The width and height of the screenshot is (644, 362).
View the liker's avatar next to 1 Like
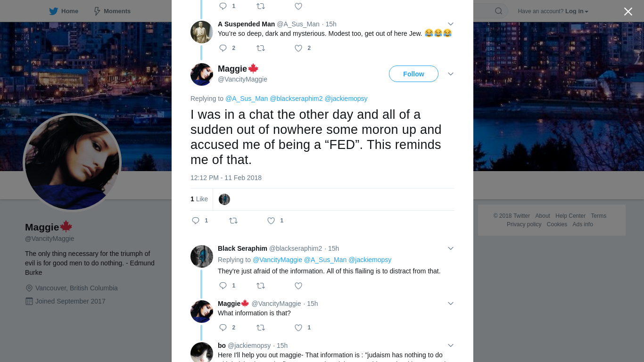[x=224, y=199]
